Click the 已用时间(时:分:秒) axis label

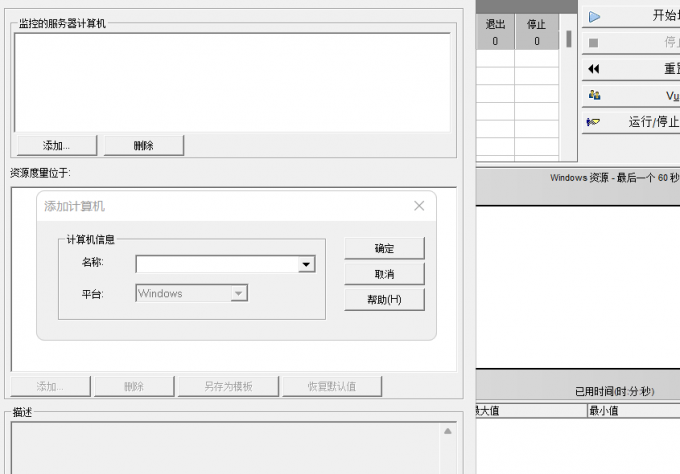615,391
